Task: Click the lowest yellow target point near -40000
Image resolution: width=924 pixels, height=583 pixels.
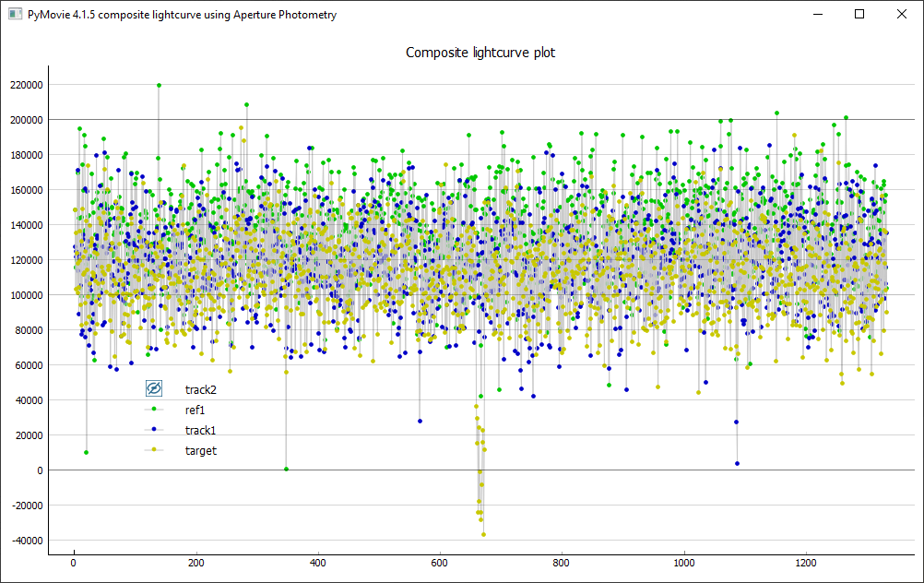Action: click(x=483, y=534)
